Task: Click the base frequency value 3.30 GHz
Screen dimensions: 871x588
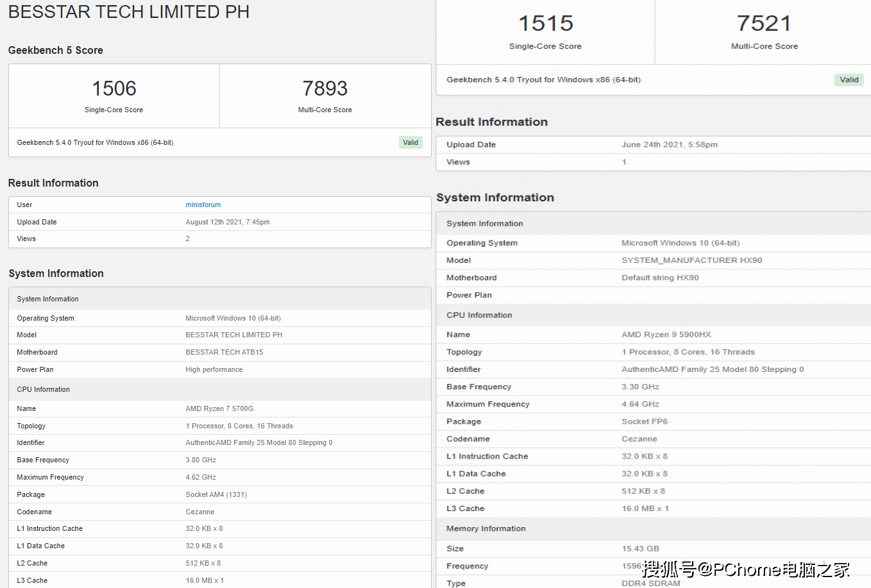Action: pyautogui.click(x=640, y=387)
